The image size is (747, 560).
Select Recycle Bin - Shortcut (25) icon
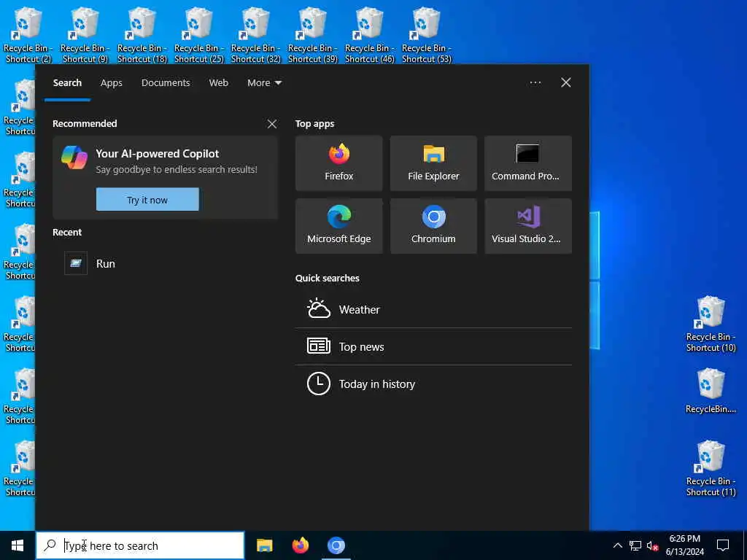198,35
